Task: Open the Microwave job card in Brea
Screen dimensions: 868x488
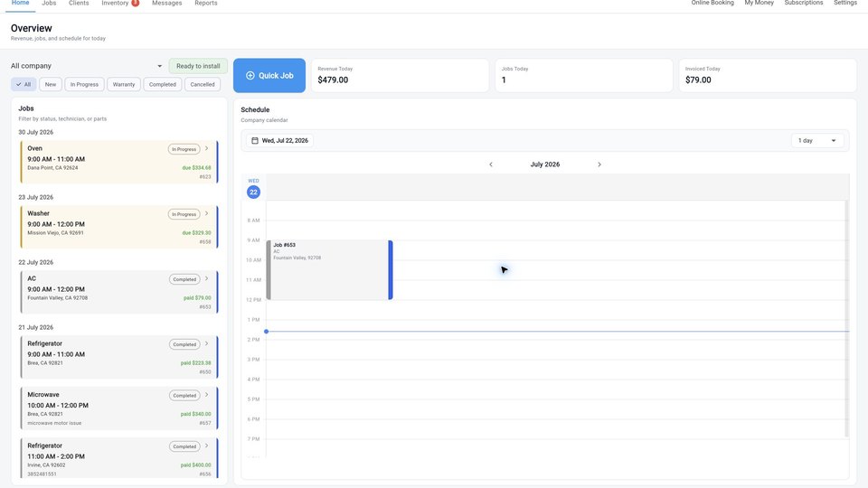Action: [x=119, y=408]
